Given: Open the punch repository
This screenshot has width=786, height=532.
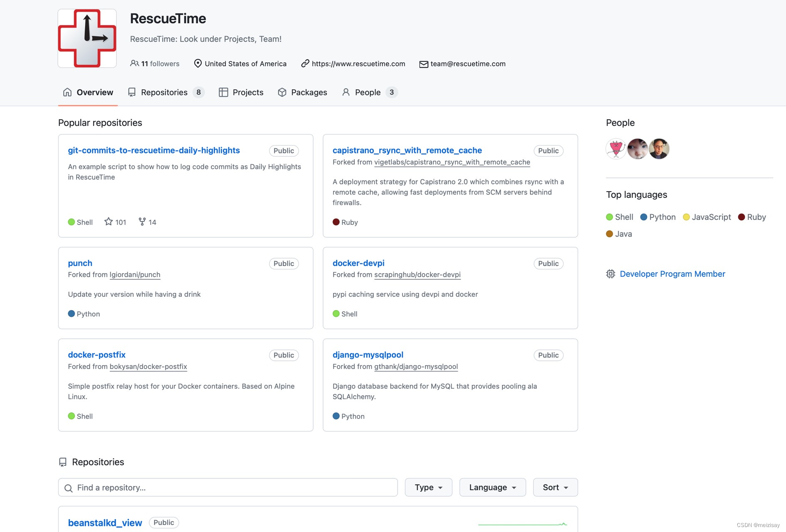Looking at the screenshot, I should (80, 263).
